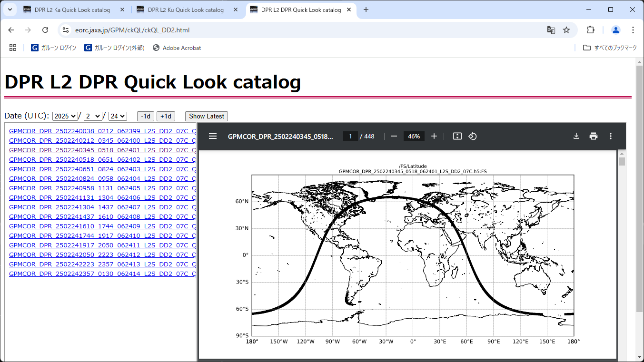Reload the current page

[45, 30]
